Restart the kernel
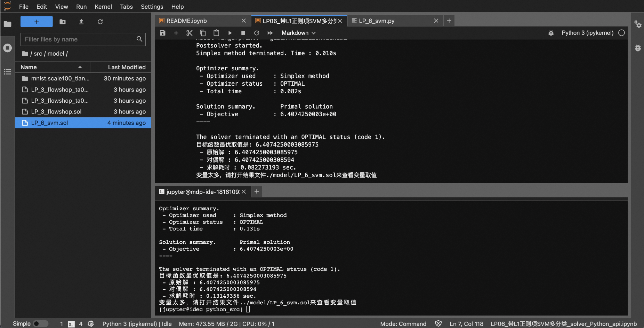 [x=257, y=33]
